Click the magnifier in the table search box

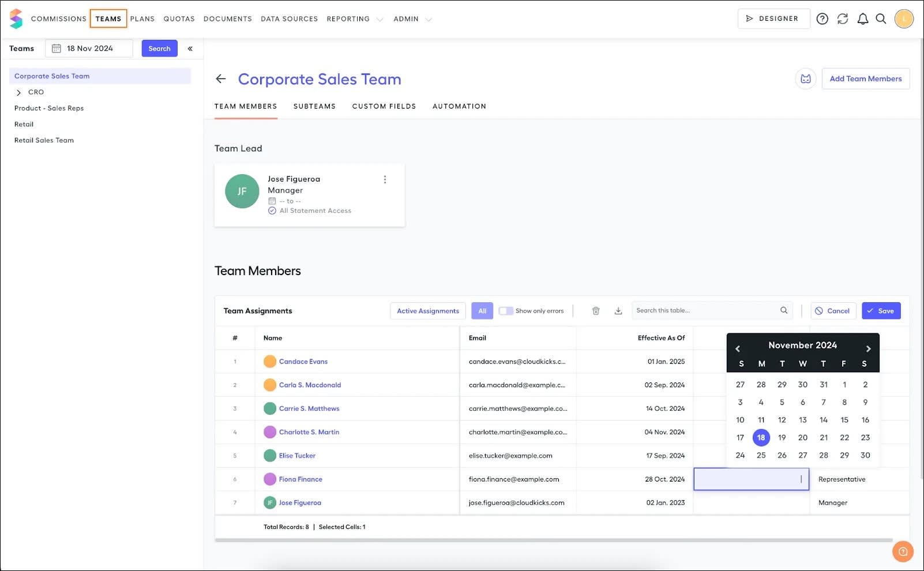click(x=784, y=310)
